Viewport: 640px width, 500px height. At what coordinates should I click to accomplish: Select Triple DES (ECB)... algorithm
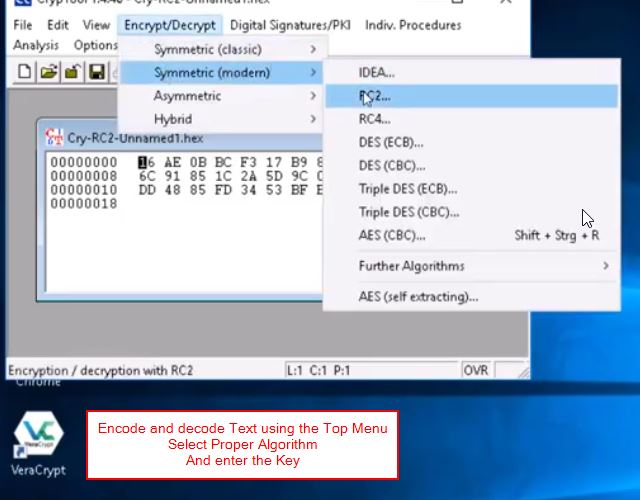[472, 189]
